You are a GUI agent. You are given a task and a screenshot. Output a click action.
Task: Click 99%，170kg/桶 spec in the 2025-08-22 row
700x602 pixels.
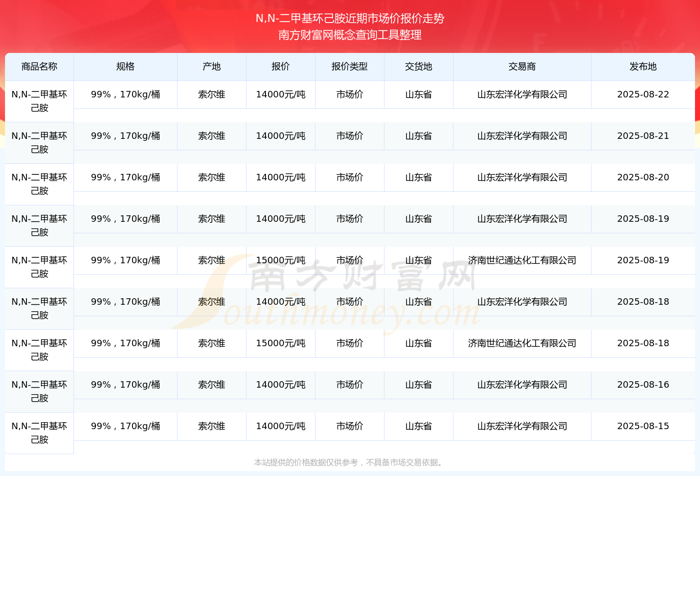[125, 94]
